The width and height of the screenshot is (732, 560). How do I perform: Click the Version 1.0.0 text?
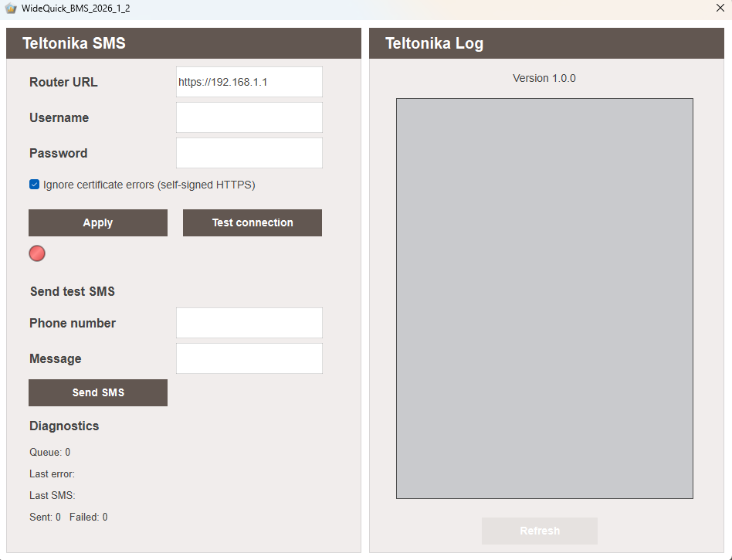[x=544, y=78]
